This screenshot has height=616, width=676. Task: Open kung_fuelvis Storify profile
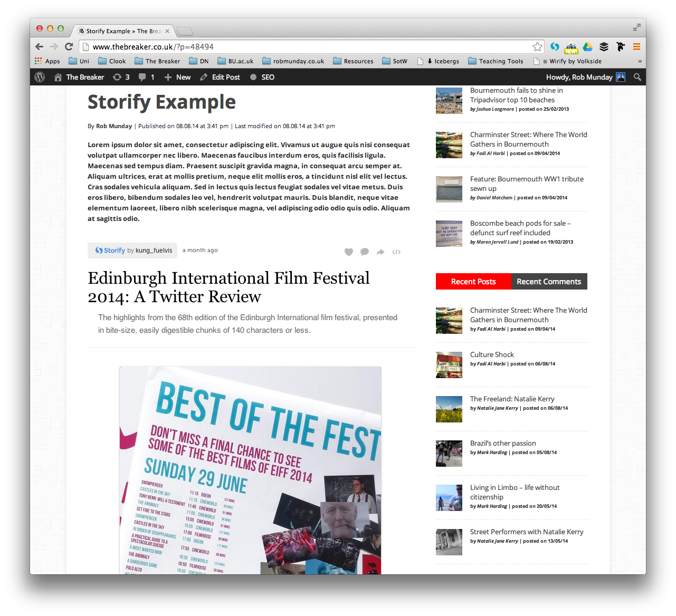(154, 251)
